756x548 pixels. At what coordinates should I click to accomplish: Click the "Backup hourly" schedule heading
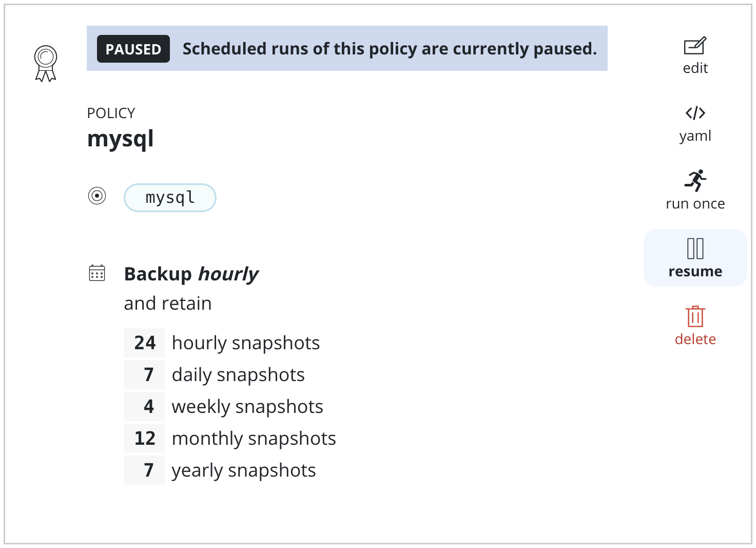point(191,274)
